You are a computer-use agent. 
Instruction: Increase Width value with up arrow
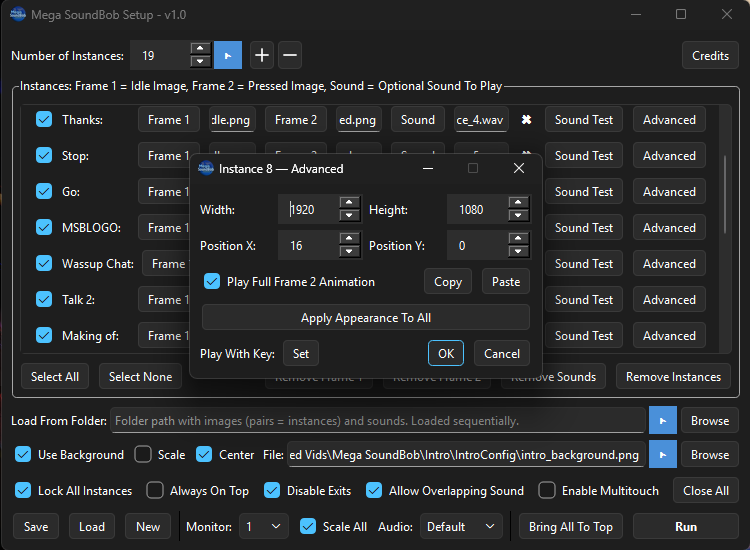click(349, 204)
